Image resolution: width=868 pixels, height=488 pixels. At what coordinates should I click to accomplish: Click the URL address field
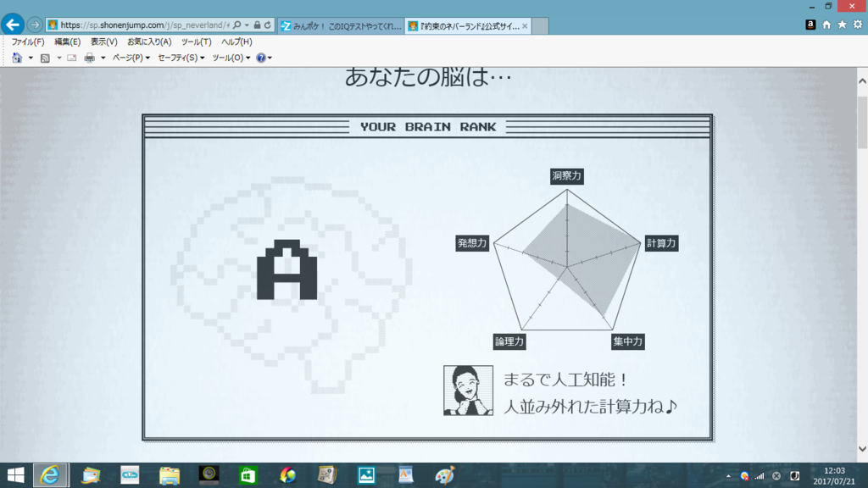(x=144, y=25)
